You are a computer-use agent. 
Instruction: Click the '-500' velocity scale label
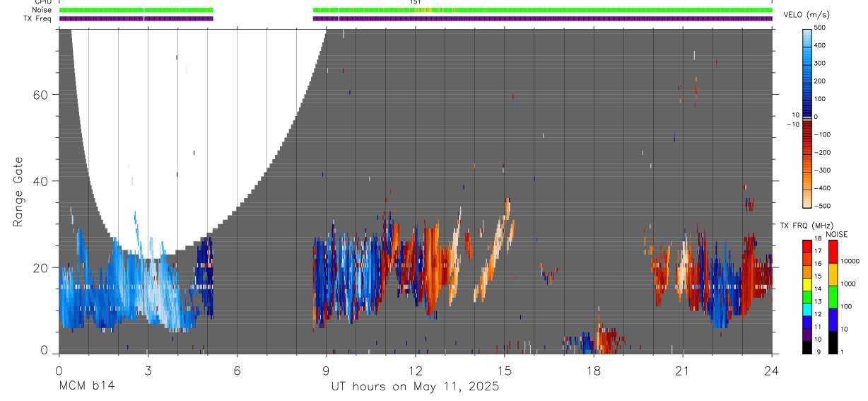pos(821,207)
